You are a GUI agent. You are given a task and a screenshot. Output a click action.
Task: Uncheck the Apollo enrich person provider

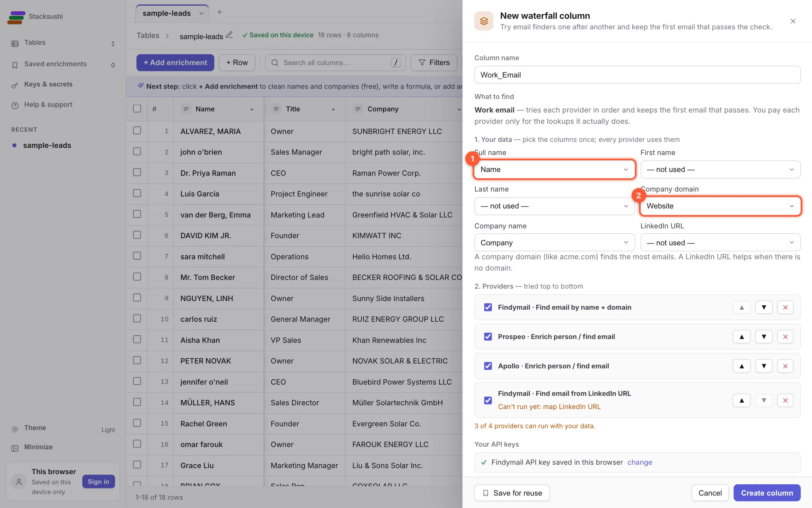[488, 366]
